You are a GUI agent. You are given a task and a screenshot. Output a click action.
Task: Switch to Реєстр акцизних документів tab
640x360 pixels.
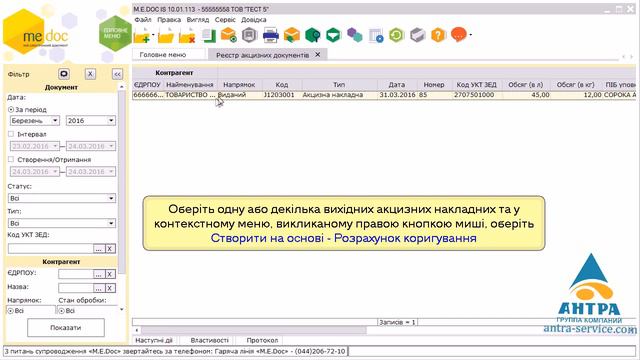262,55
